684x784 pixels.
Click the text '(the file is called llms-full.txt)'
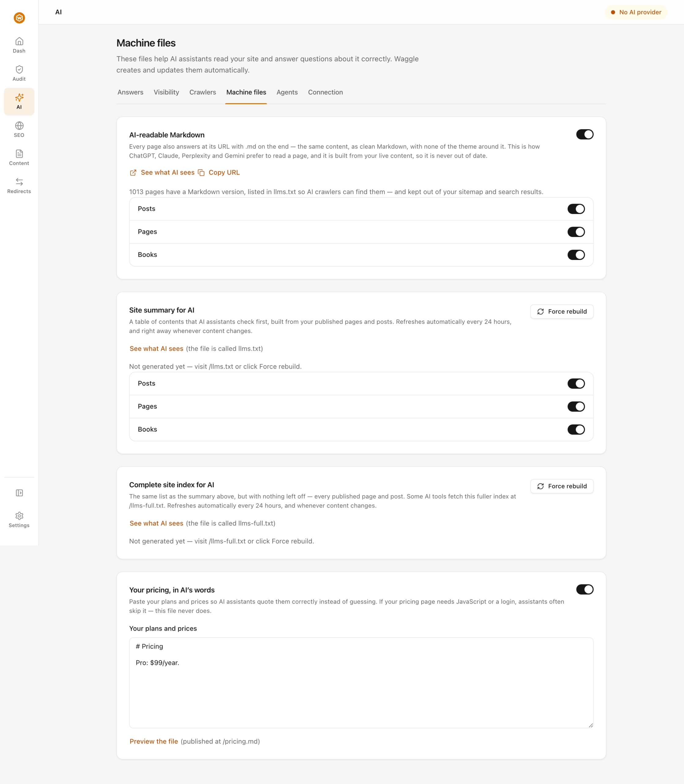click(230, 523)
